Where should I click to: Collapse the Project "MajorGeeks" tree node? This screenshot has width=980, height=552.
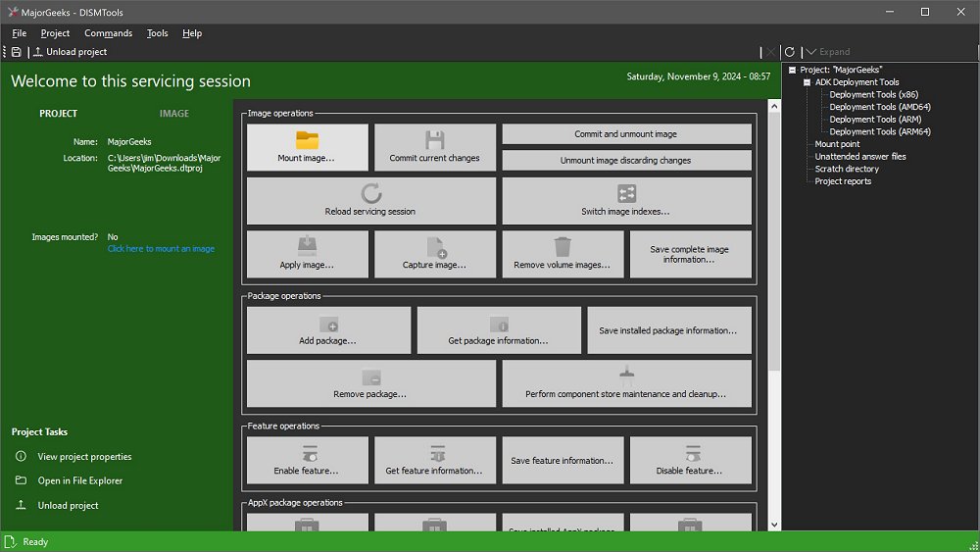792,70
